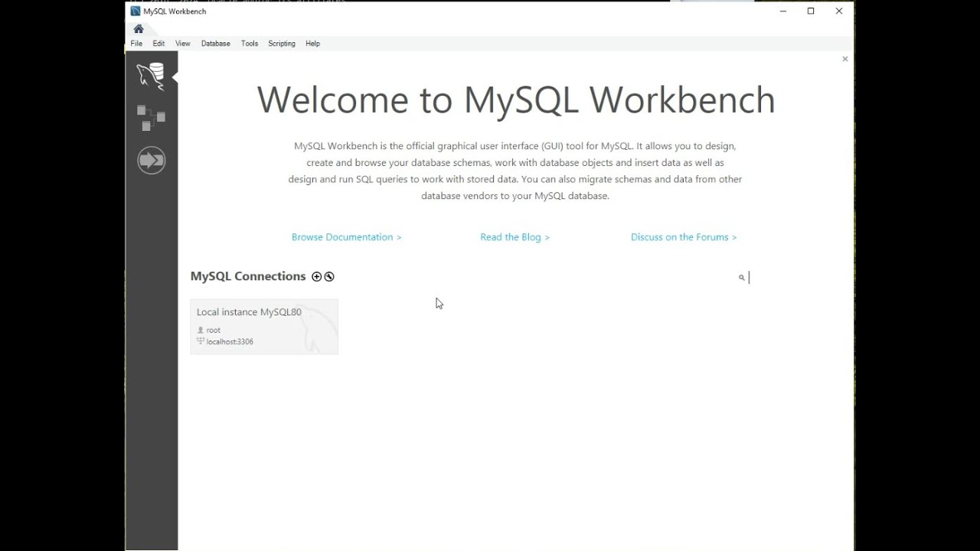This screenshot has width=980, height=551.
Task: Open Browse Documentation link
Action: [346, 237]
